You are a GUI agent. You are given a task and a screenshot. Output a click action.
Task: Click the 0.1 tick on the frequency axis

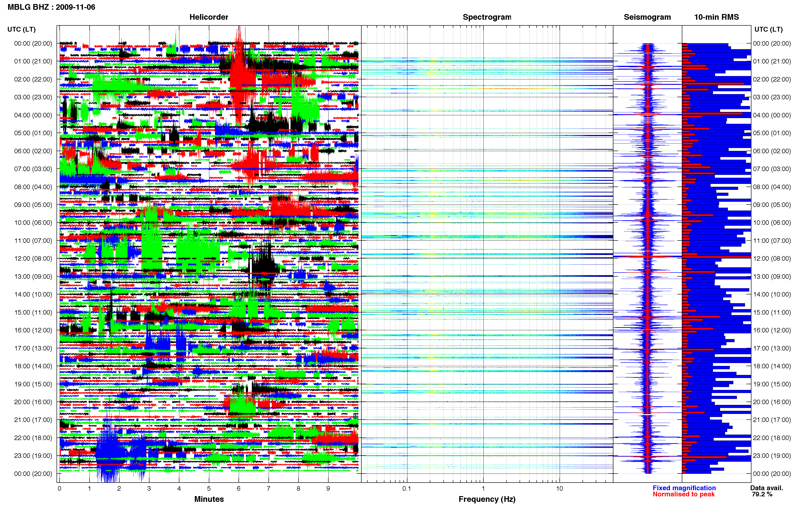click(407, 488)
